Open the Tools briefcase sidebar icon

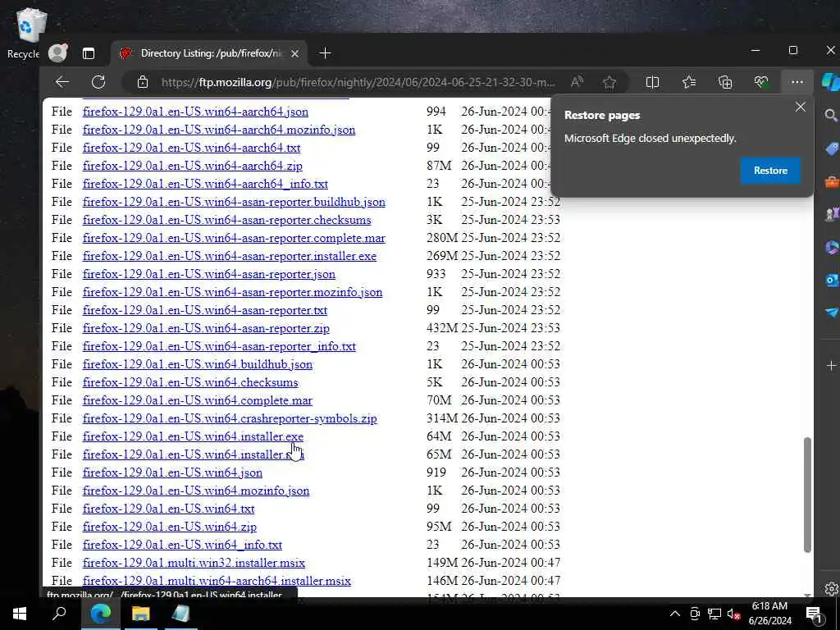832,182
